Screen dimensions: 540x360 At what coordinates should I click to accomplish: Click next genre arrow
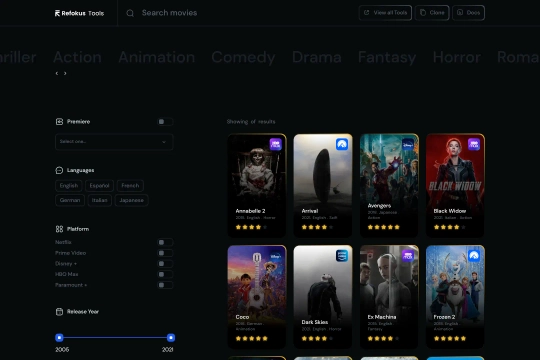point(65,73)
